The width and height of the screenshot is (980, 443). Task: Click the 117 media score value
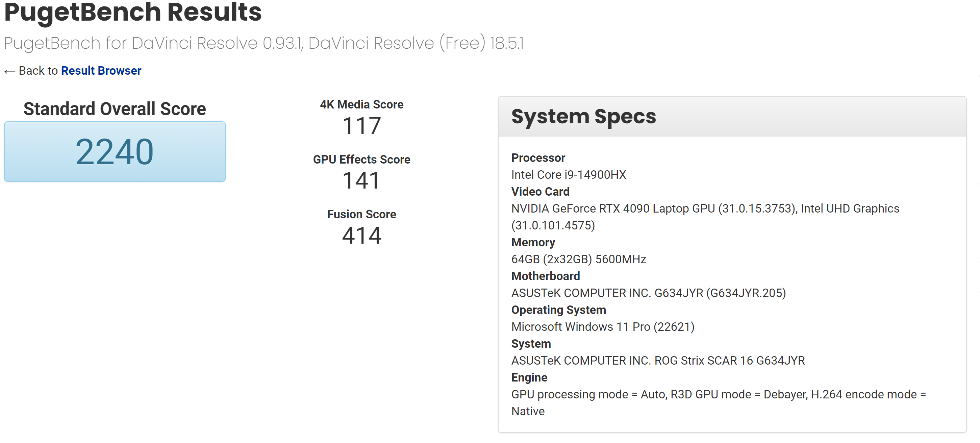click(361, 126)
